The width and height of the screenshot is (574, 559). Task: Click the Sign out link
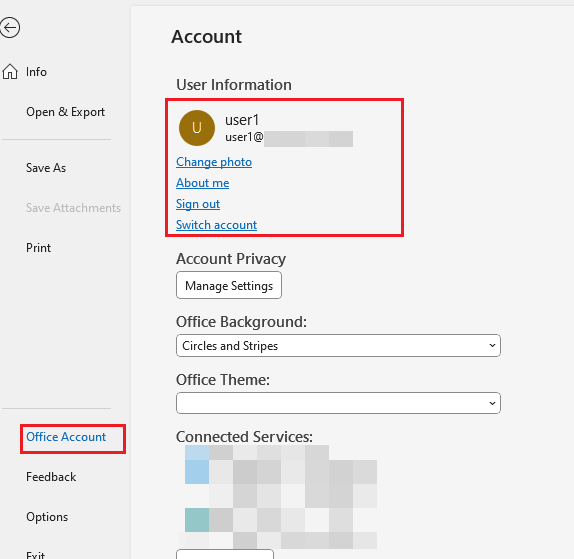pyautogui.click(x=198, y=204)
